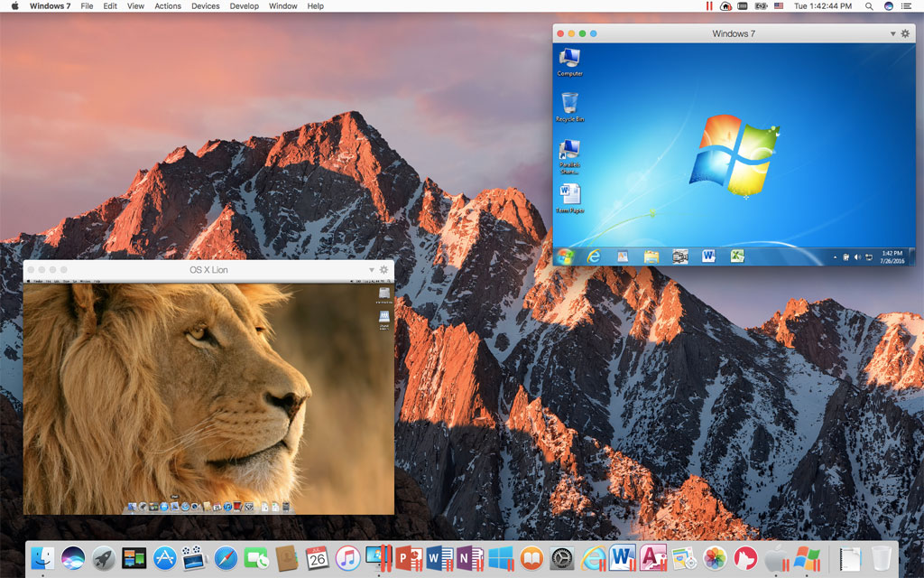Open the Actions menu in the menu bar

point(167,6)
